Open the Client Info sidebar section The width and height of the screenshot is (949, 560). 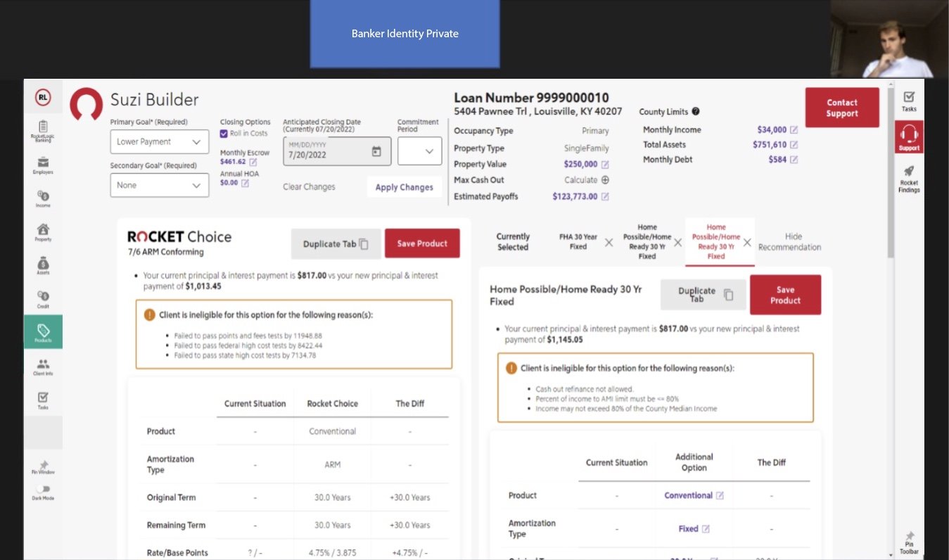(x=43, y=367)
